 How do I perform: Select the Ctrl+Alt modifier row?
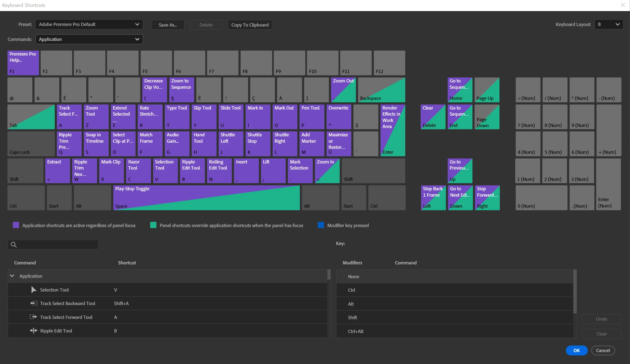454,331
